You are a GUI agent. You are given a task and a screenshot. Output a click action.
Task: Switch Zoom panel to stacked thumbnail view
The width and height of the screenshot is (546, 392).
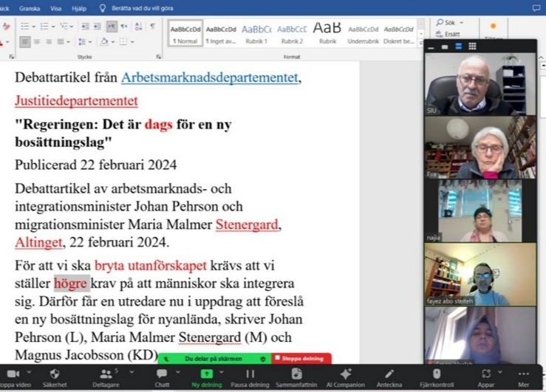458,47
